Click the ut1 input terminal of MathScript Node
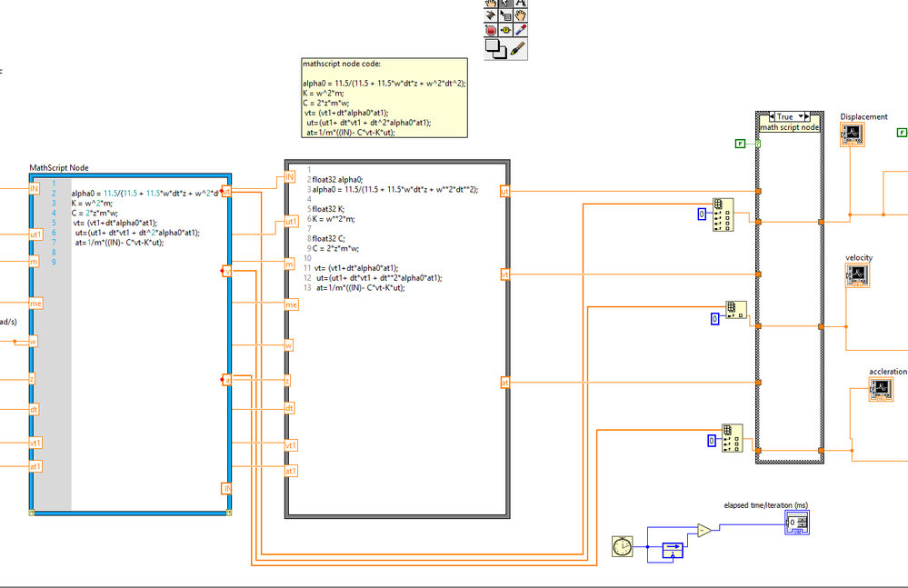This screenshot has width=908, height=588. click(36, 234)
